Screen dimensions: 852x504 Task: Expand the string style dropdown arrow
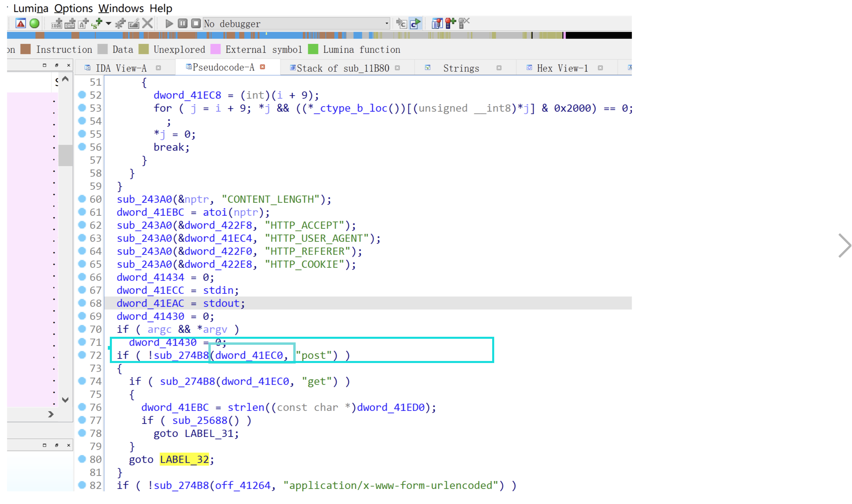[x=108, y=23]
